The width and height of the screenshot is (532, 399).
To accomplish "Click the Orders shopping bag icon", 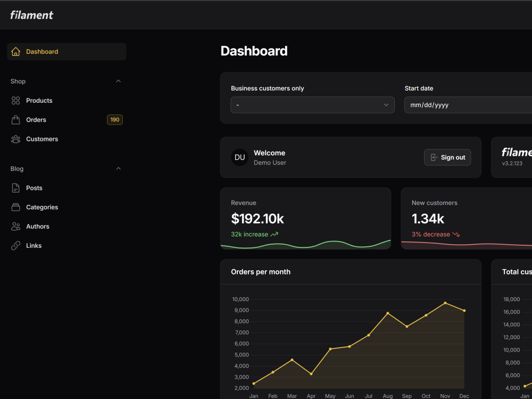I will [x=15, y=120].
